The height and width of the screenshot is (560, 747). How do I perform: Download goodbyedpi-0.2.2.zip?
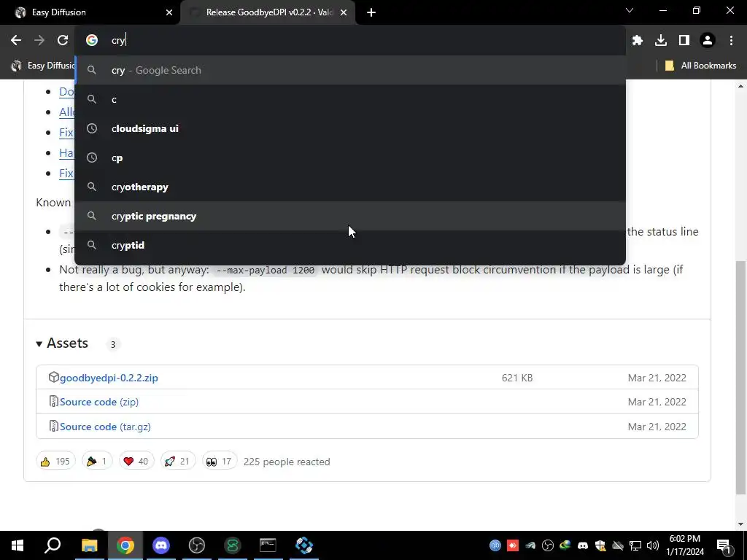[x=109, y=378]
